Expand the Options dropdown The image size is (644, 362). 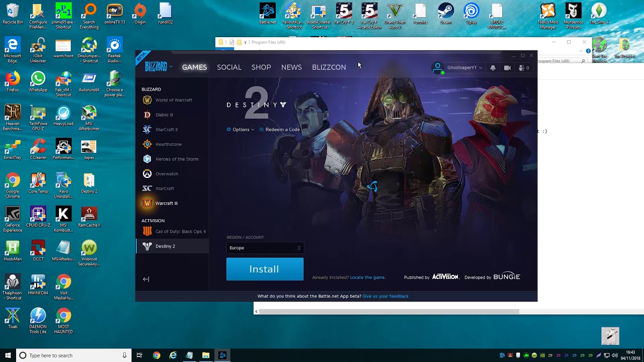click(240, 130)
